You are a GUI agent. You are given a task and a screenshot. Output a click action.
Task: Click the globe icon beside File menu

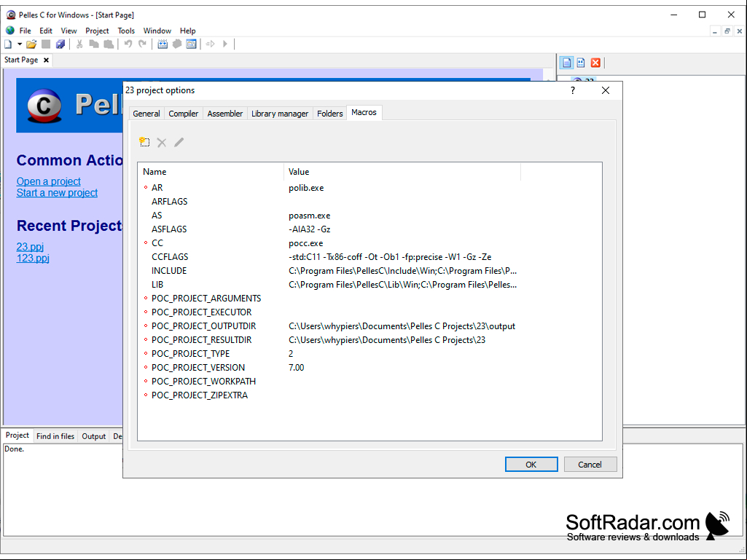click(10, 31)
